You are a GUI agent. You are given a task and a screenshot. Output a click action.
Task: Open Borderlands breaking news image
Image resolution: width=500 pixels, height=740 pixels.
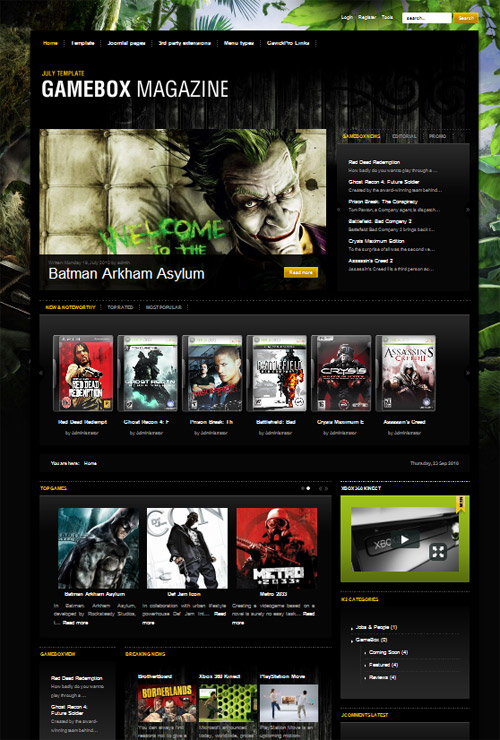(x=167, y=703)
